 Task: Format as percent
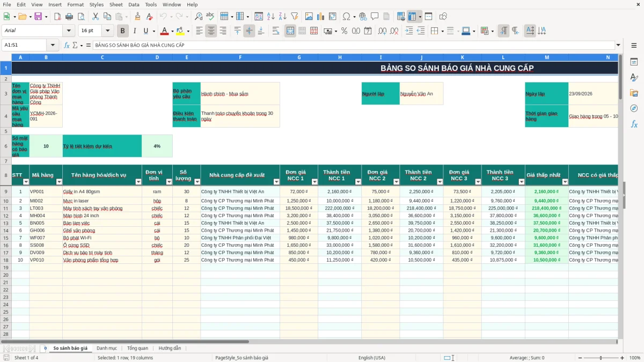click(345, 31)
